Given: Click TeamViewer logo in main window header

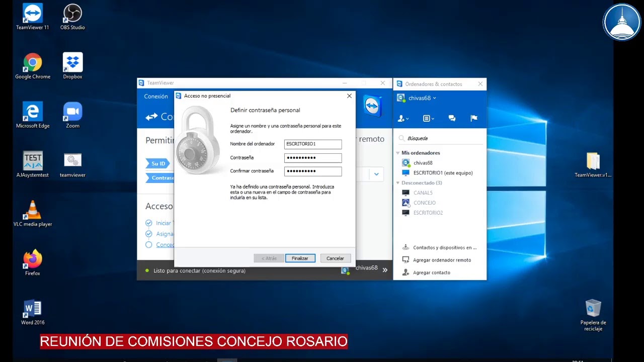Looking at the screenshot, I should [373, 106].
